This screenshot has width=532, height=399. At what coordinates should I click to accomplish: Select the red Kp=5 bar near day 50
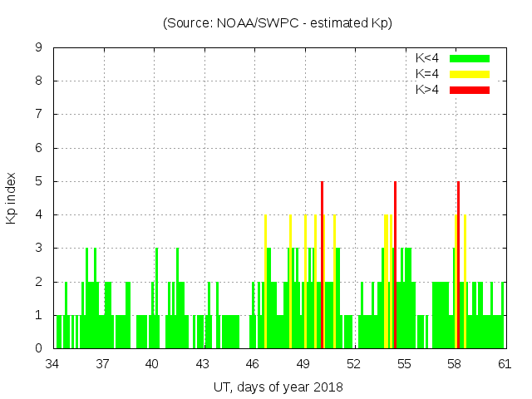(x=322, y=266)
